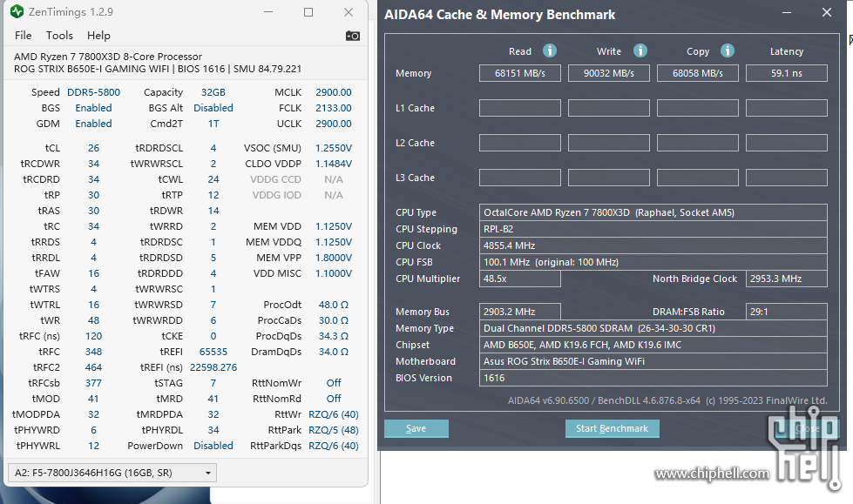Click the tREFI (ns) value 22598.276
The image size is (853, 504).
tap(213, 367)
